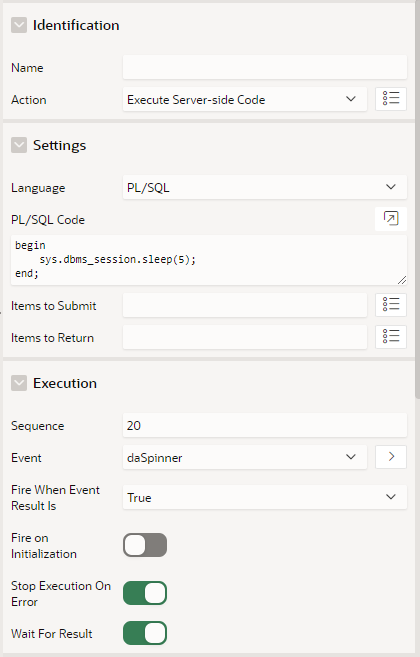Turn off Wait For Result switch
Viewport: 420px width, 657px height.
[145, 633]
